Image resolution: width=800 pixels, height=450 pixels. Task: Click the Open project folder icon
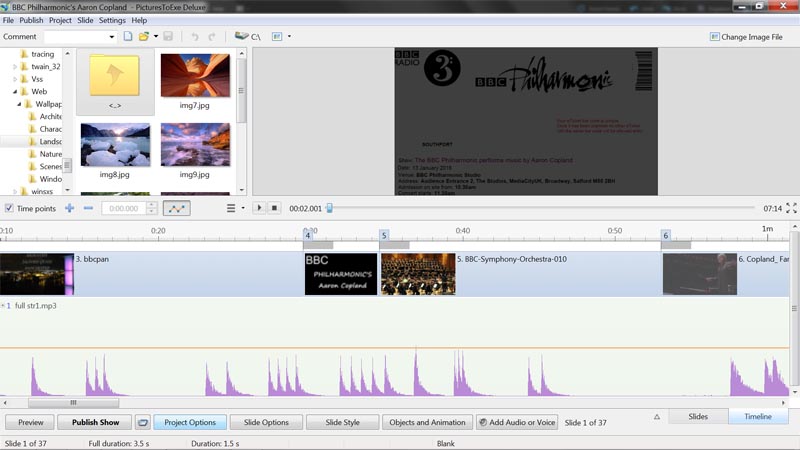click(x=144, y=36)
